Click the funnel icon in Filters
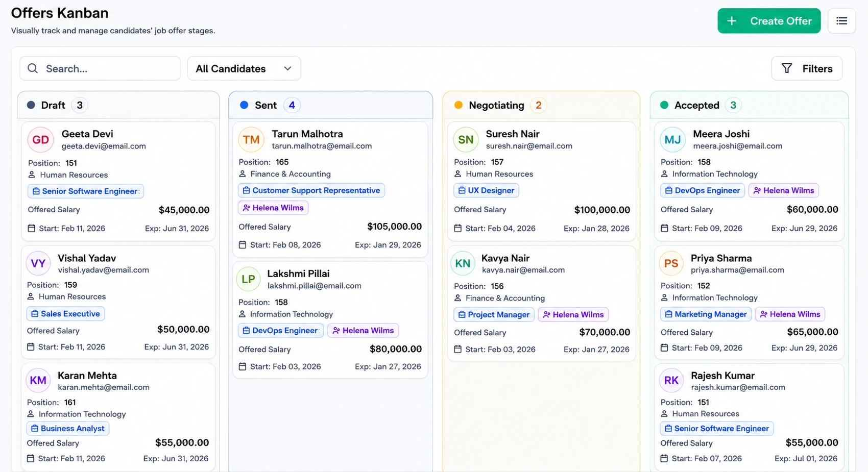The width and height of the screenshot is (868, 472). [x=787, y=68]
